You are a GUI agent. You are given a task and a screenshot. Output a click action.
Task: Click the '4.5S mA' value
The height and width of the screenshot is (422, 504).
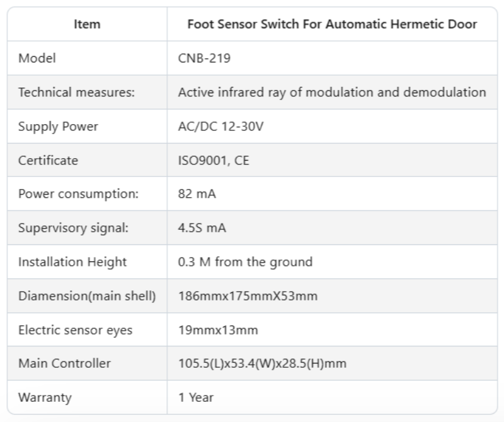click(202, 228)
